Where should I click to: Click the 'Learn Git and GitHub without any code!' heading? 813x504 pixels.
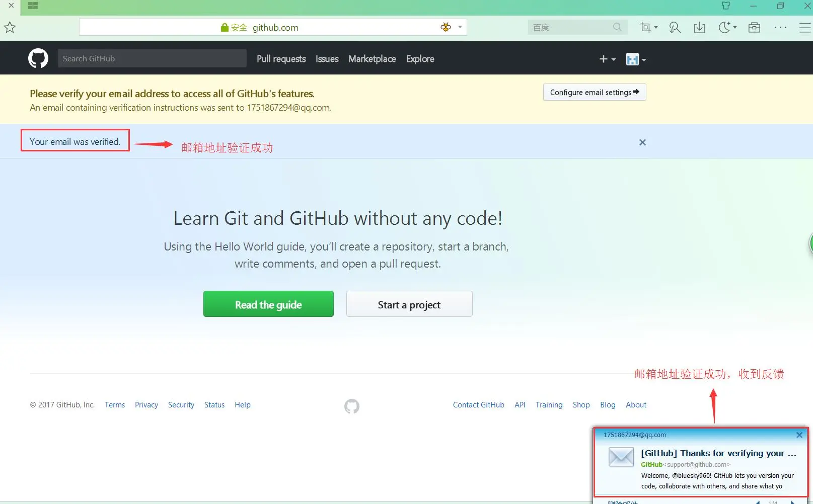point(338,219)
